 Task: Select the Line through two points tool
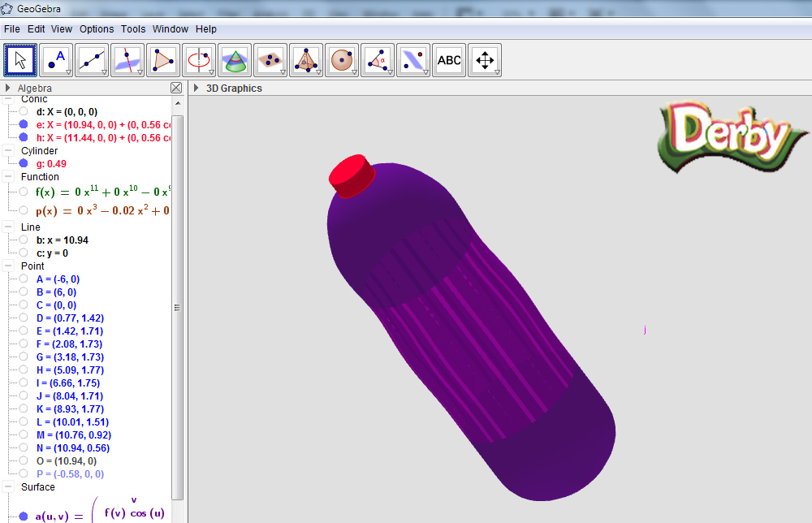pyautogui.click(x=93, y=61)
